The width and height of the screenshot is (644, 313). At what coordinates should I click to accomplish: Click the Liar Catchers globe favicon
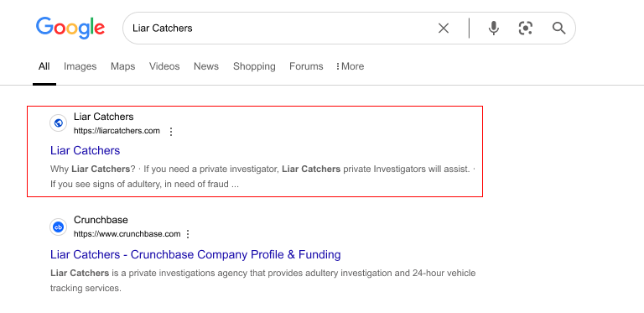tap(59, 123)
